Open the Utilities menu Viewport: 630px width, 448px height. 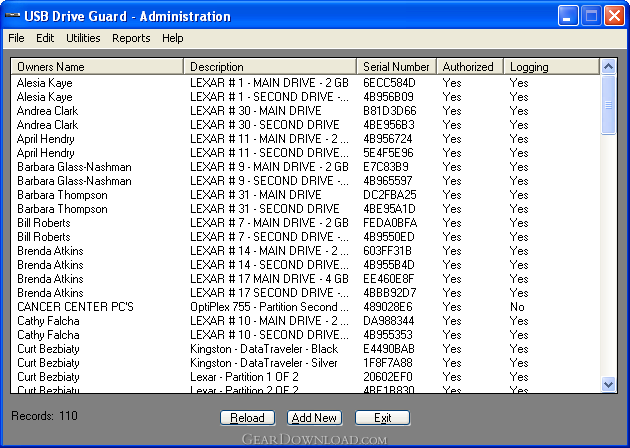click(x=83, y=38)
